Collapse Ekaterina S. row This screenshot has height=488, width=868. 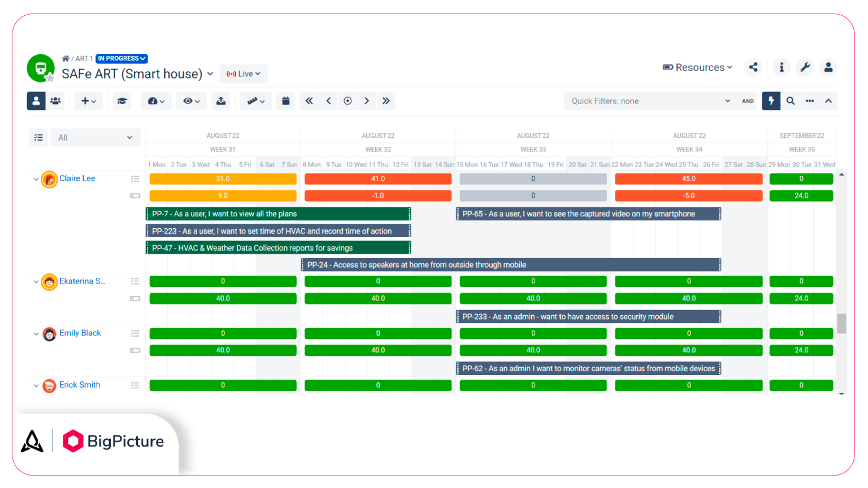36,282
